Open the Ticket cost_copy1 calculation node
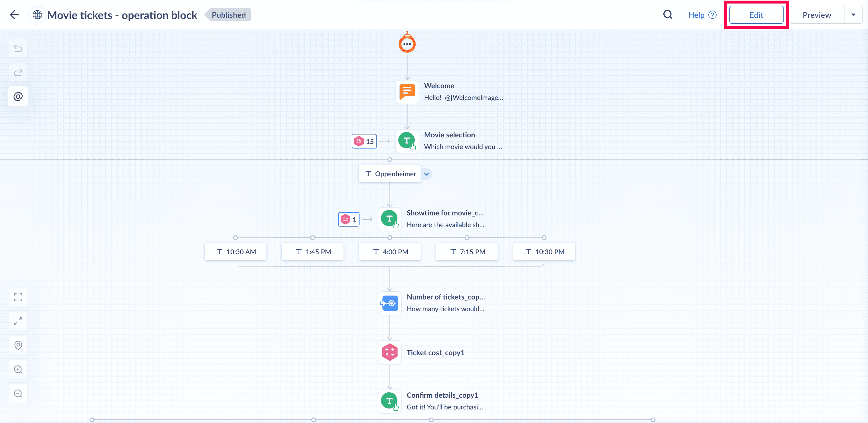The width and height of the screenshot is (868, 423). click(x=389, y=352)
